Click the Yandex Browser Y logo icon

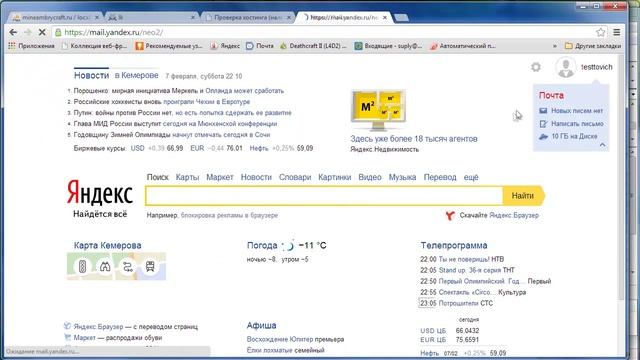[x=450, y=215]
